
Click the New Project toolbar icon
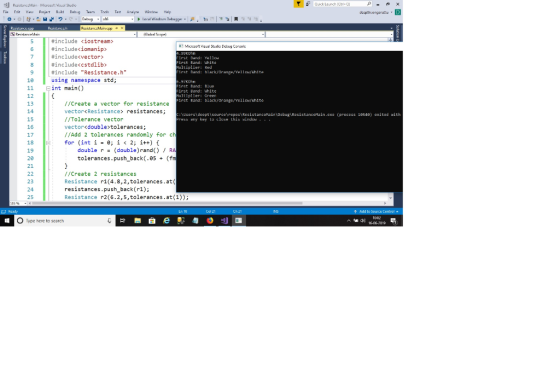pyautogui.click(x=29, y=19)
